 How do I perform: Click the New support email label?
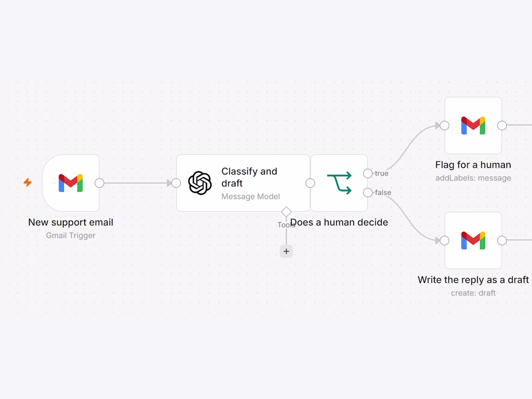(71, 222)
